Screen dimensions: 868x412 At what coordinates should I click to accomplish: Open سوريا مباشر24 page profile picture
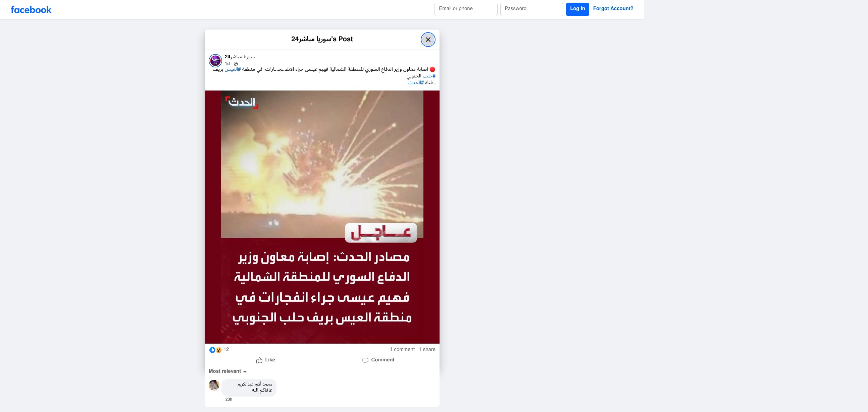tap(215, 61)
